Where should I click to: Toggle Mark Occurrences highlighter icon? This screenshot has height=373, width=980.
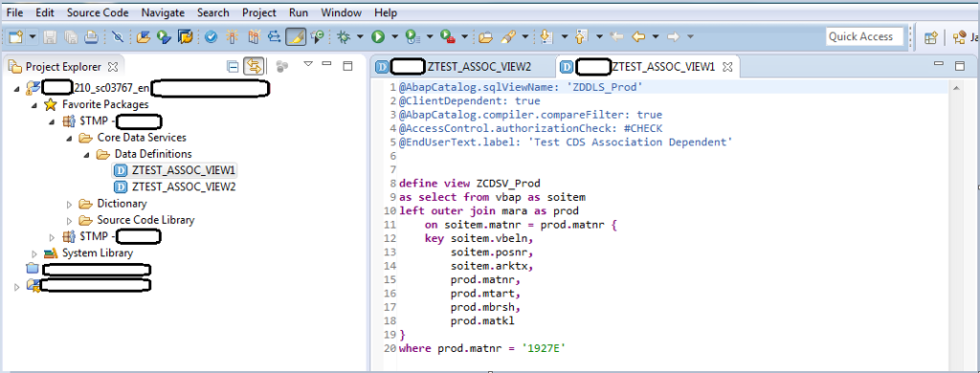click(296, 37)
